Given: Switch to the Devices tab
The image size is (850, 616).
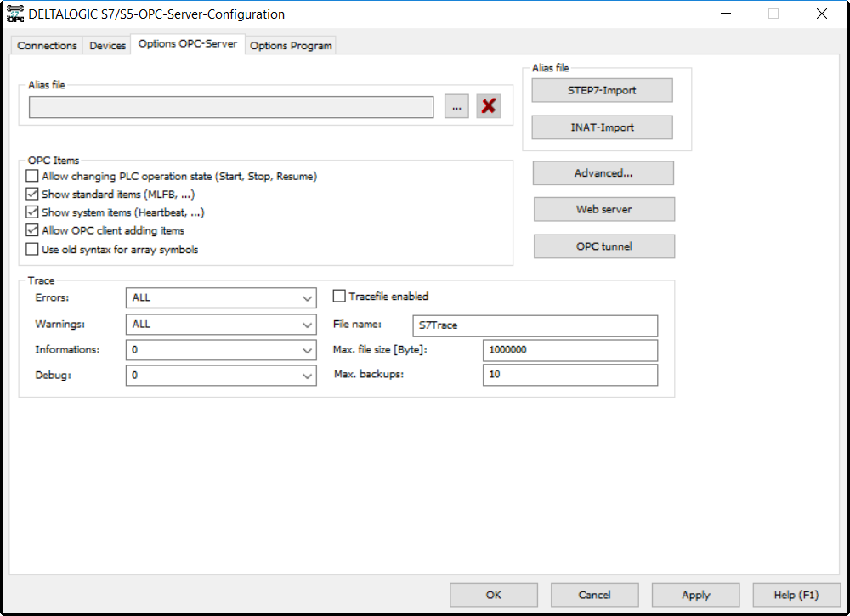Looking at the screenshot, I should click(x=107, y=46).
